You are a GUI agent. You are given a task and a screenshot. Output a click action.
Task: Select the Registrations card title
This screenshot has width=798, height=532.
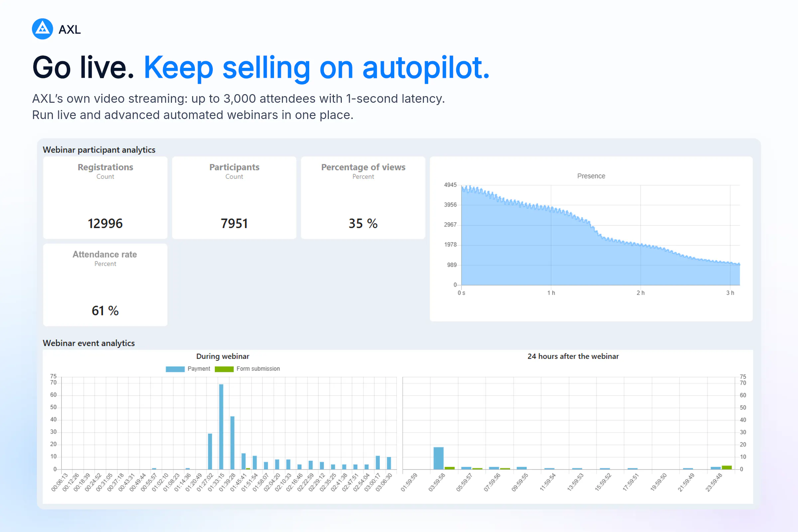(105, 167)
